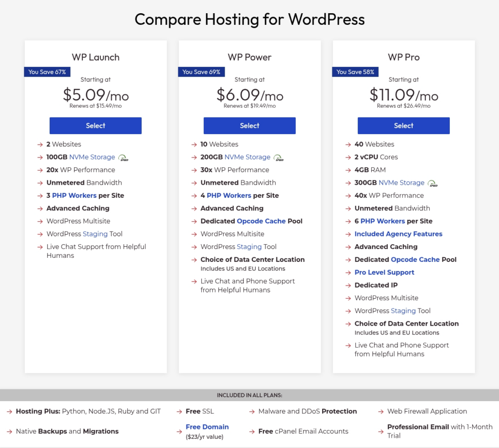This screenshot has width=499, height=448.
Task: Click arrow icon beside 2 Websites
Action: (x=40, y=145)
